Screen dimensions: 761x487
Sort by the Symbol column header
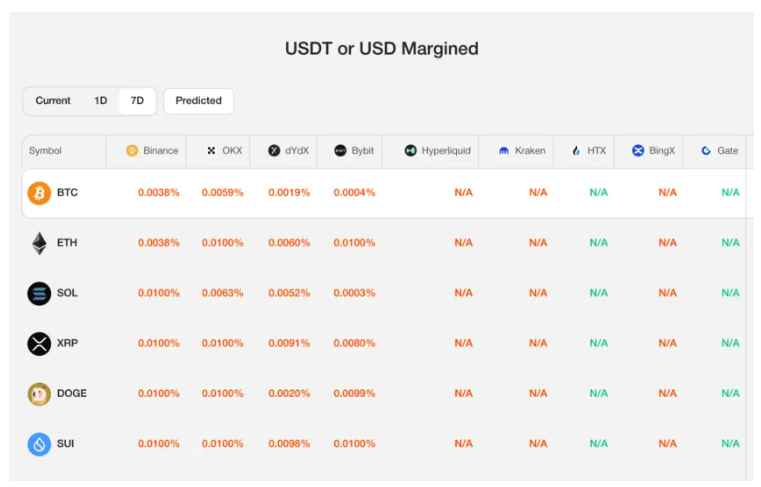click(x=45, y=151)
